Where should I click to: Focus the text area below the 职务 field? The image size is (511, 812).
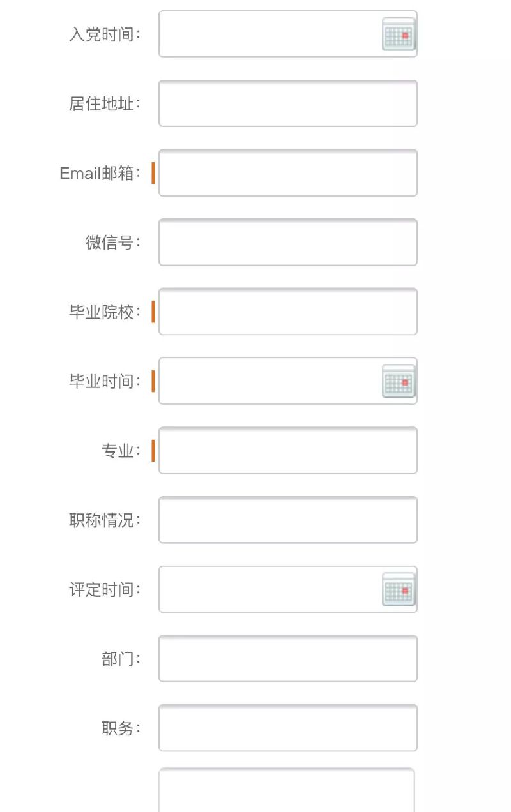coord(286,790)
